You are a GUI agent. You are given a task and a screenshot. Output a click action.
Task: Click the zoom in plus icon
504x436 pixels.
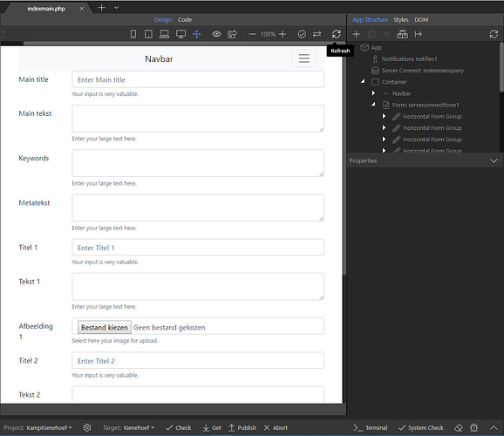tap(283, 34)
